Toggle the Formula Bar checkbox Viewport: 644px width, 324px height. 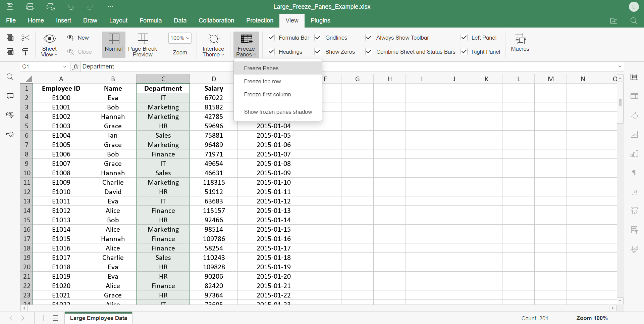click(271, 38)
